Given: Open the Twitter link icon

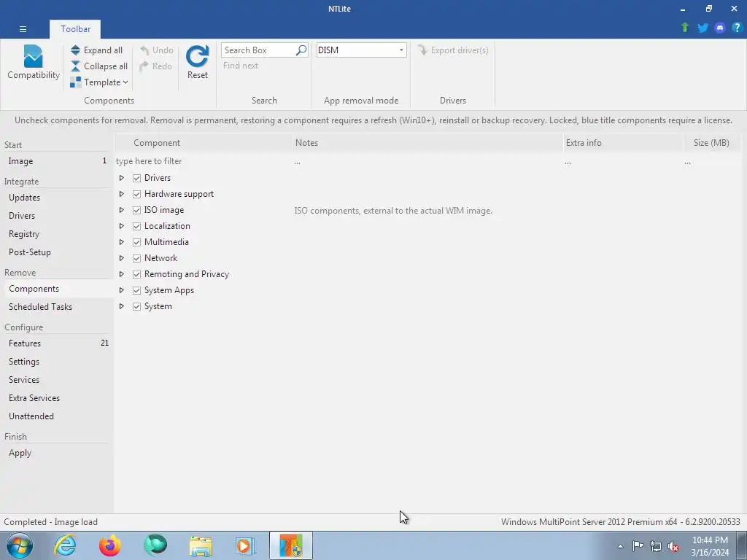Looking at the screenshot, I should pyautogui.click(x=703, y=28).
